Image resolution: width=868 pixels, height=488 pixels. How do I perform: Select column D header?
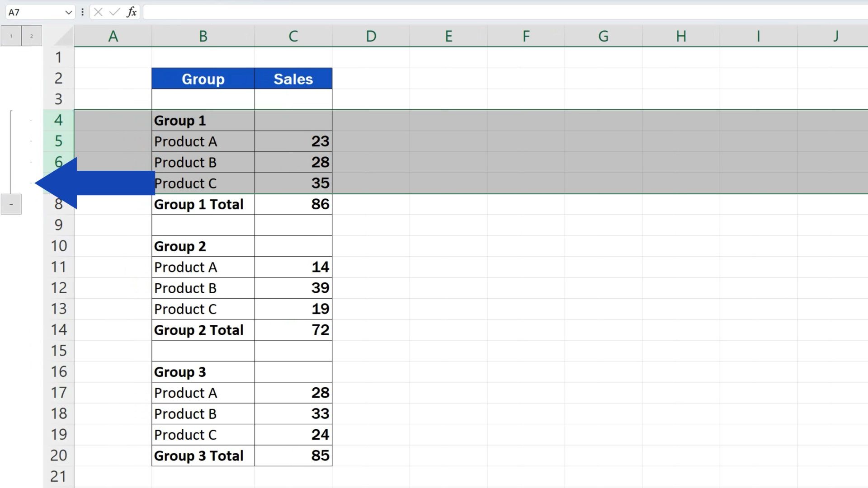pos(371,36)
